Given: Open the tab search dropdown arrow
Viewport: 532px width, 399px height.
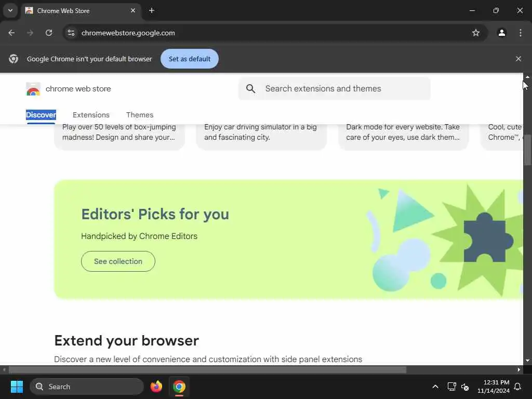Looking at the screenshot, I should tap(10, 10).
